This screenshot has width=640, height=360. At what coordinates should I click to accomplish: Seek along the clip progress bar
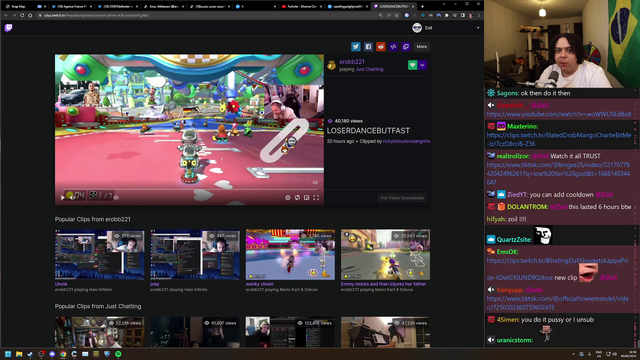(x=190, y=190)
